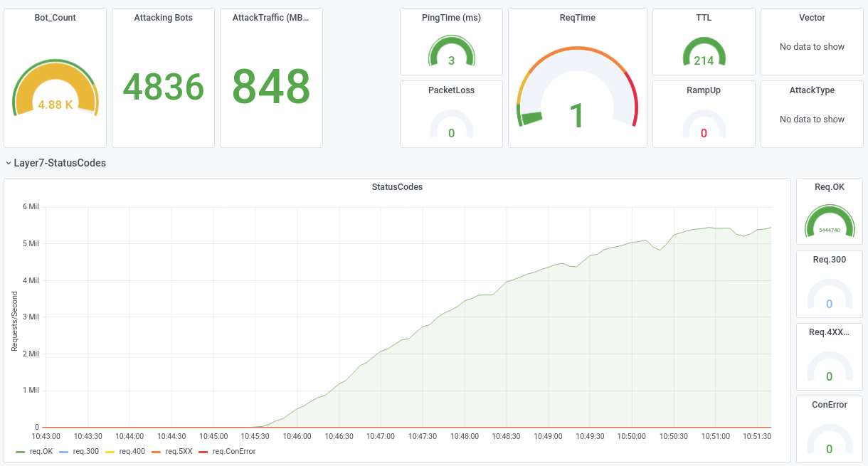Open the Bot_Count panel title menu
This screenshot has width=868, height=466.
click(55, 18)
